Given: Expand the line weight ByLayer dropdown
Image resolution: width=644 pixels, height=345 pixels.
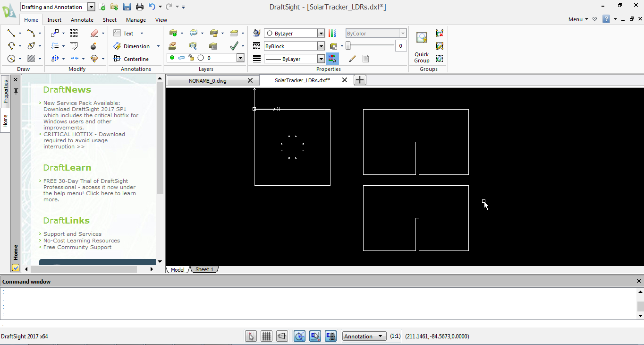Looking at the screenshot, I should [321, 59].
